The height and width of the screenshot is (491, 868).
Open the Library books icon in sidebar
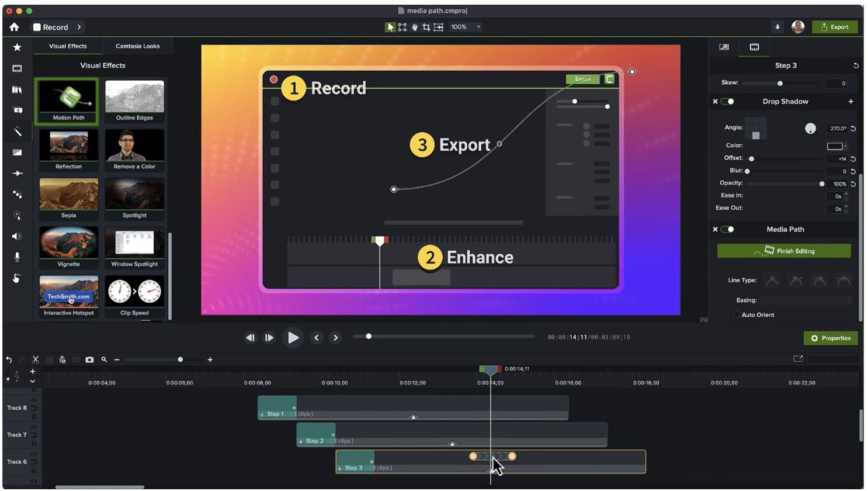[x=17, y=89]
